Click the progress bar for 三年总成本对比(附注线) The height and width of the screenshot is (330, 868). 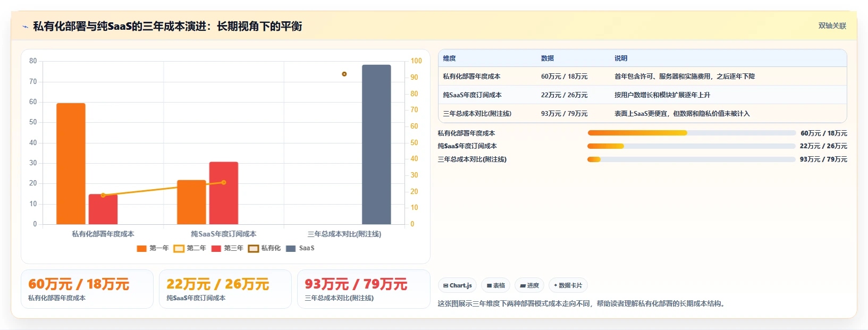692,159
